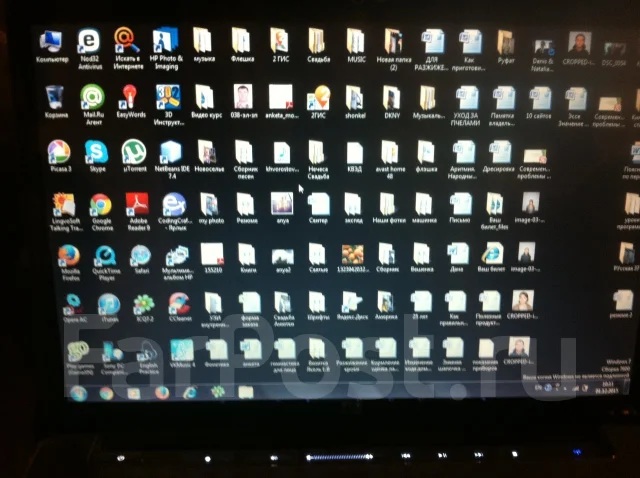
Task: Open the EasyWords shortcut
Action: pos(131,102)
